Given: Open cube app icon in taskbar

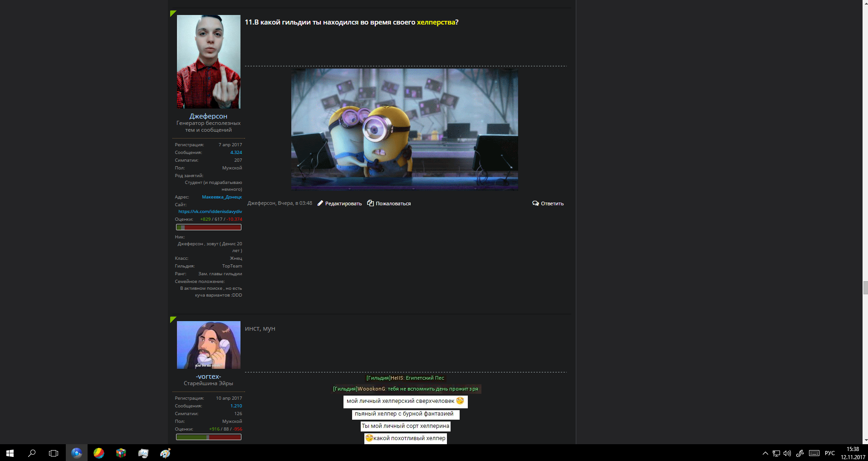Looking at the screenshot, I should click(x=121, y=453).
